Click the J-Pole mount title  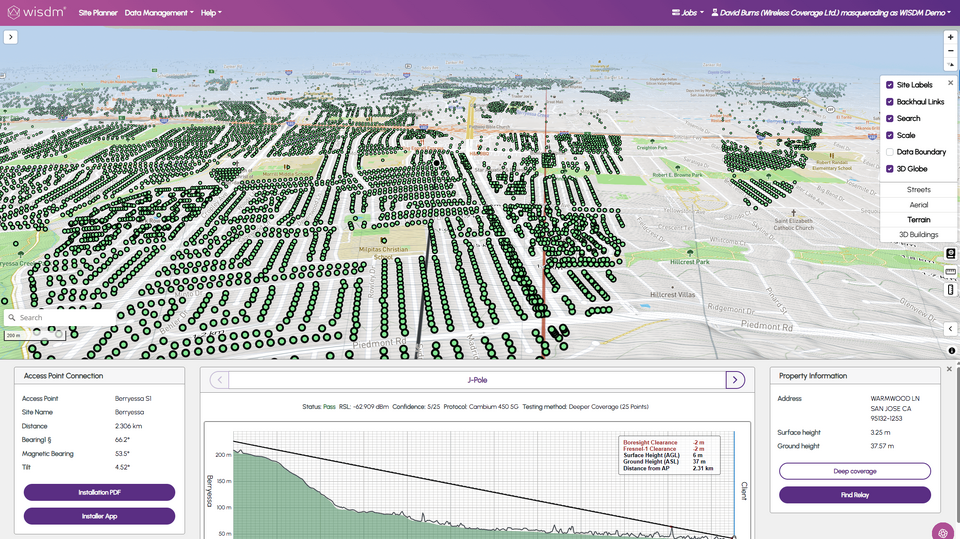pos(477,380)
